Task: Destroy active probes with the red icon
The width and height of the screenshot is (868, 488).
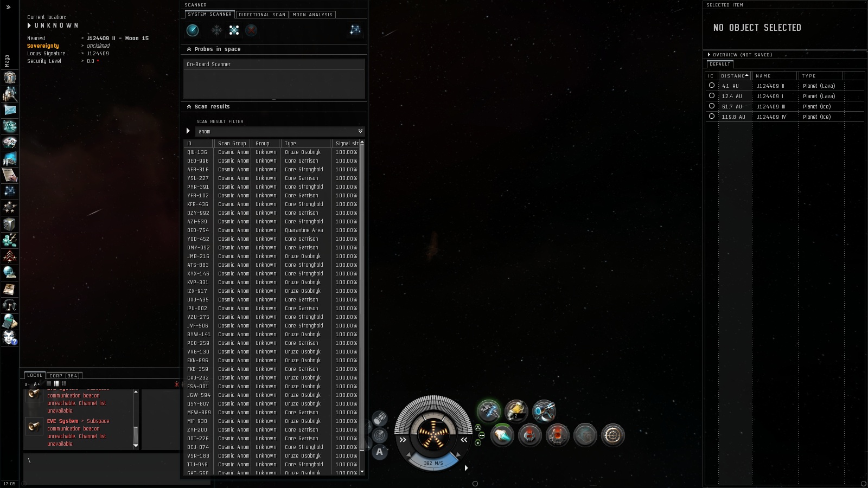Action: pos(251,30)
